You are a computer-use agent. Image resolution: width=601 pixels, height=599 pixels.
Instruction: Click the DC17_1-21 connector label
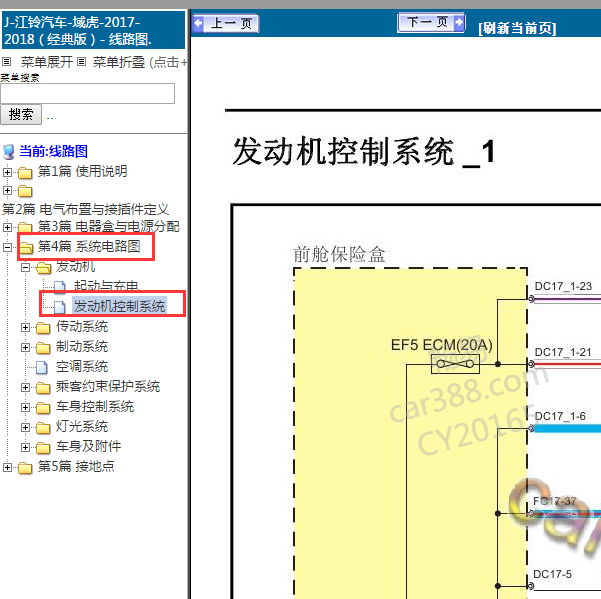[x=563, y=352]
